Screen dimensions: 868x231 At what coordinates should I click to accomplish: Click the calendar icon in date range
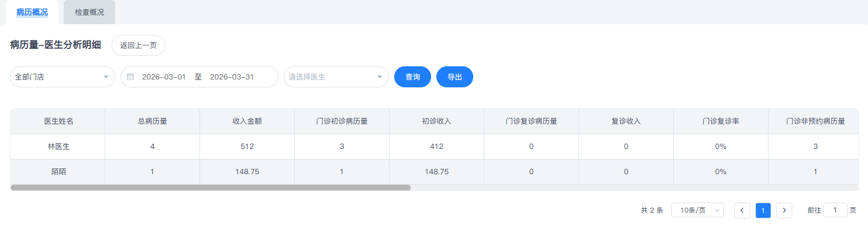pos(130,77)
